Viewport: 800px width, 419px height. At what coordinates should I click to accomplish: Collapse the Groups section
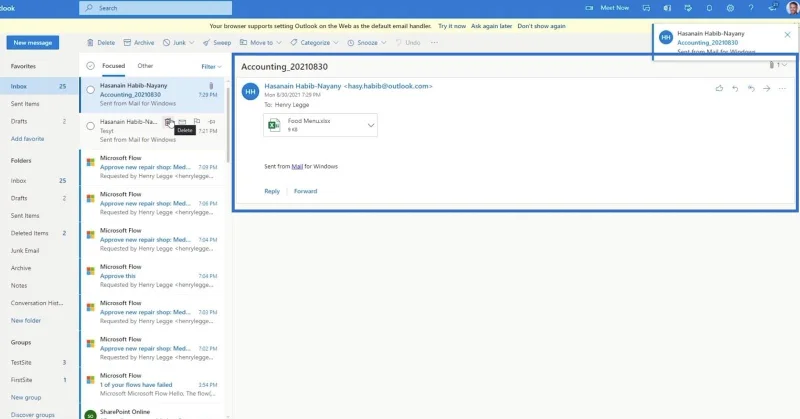(21, 342)
